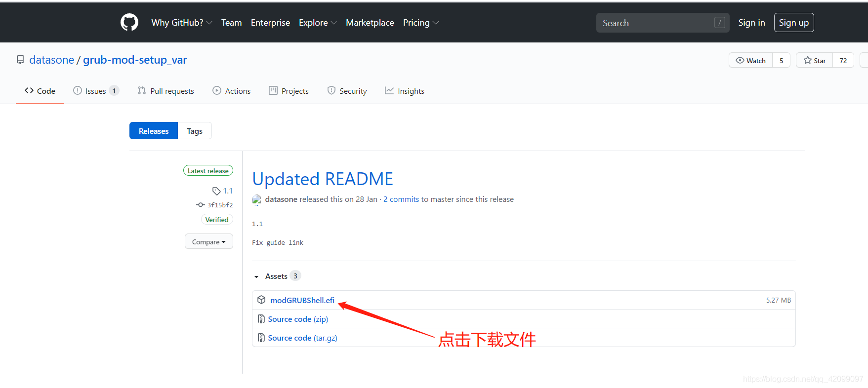Open the Updated README release title
The width and height of the screenshot is (868, 388).
click(x=323, y=179)
